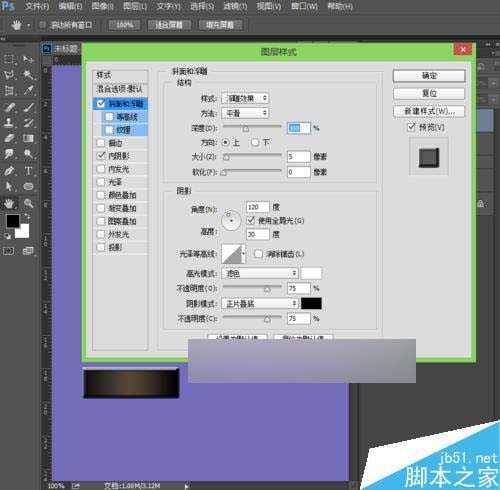This screenshot has height=490, width=500.
Task: Select the Eyedropper tool
Action: pos(28,90)
